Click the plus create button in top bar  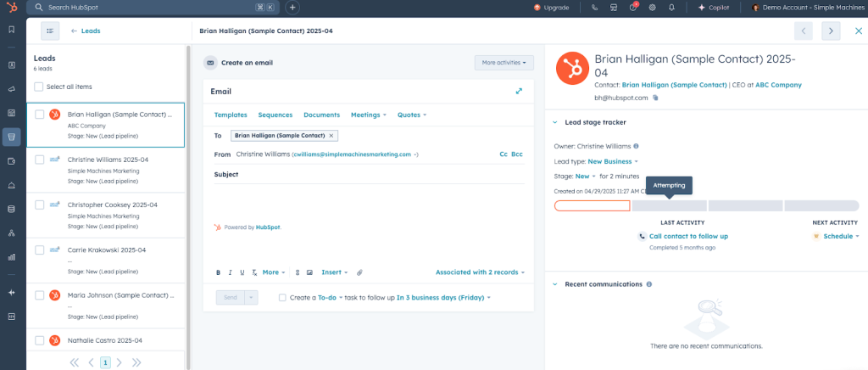292,8
